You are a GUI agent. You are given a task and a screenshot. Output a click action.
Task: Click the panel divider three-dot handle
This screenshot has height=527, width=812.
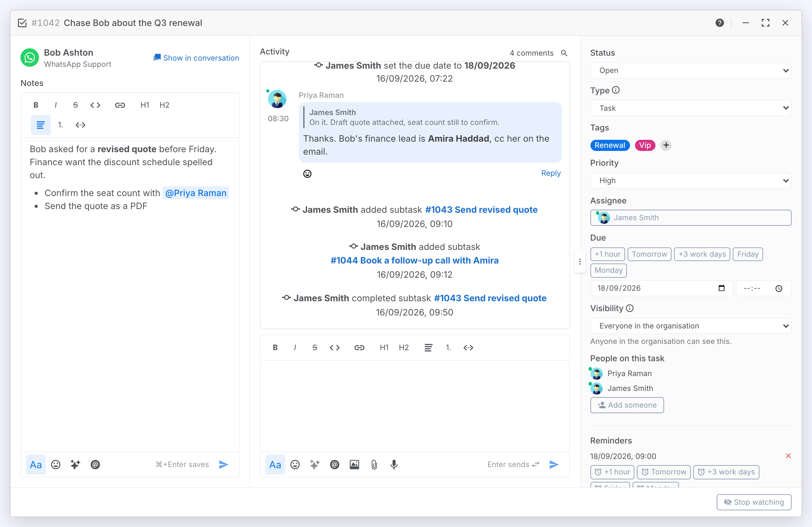pyautogui.click(x=580, y=262)
